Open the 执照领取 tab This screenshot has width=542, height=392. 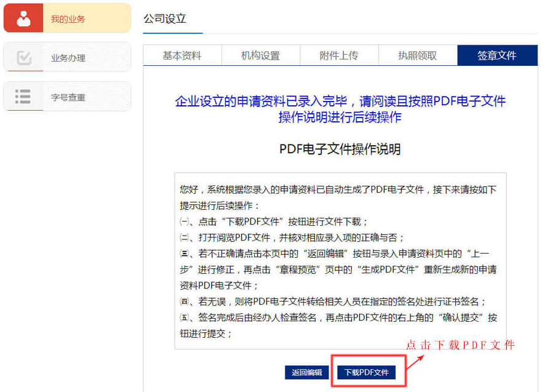[418, 55]
